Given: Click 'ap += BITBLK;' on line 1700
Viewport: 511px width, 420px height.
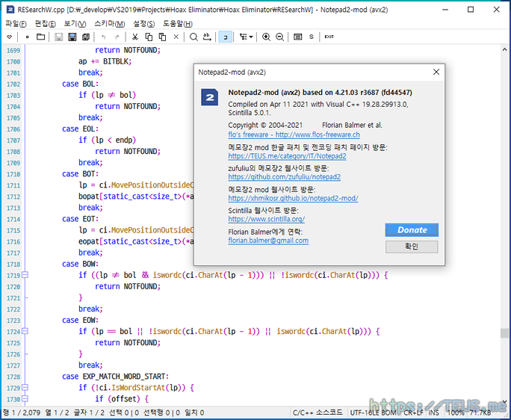Looking at the screenshot, I should tap(105, 61).
